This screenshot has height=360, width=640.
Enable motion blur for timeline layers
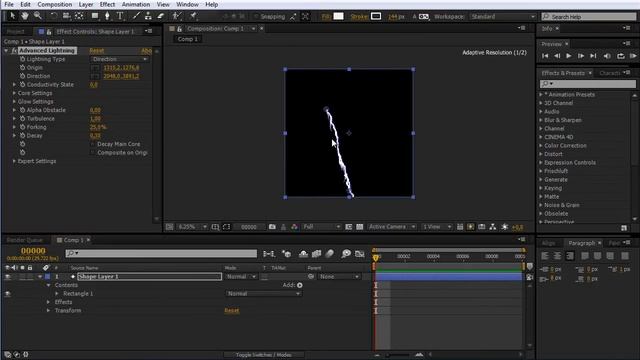tap(330, 254)
